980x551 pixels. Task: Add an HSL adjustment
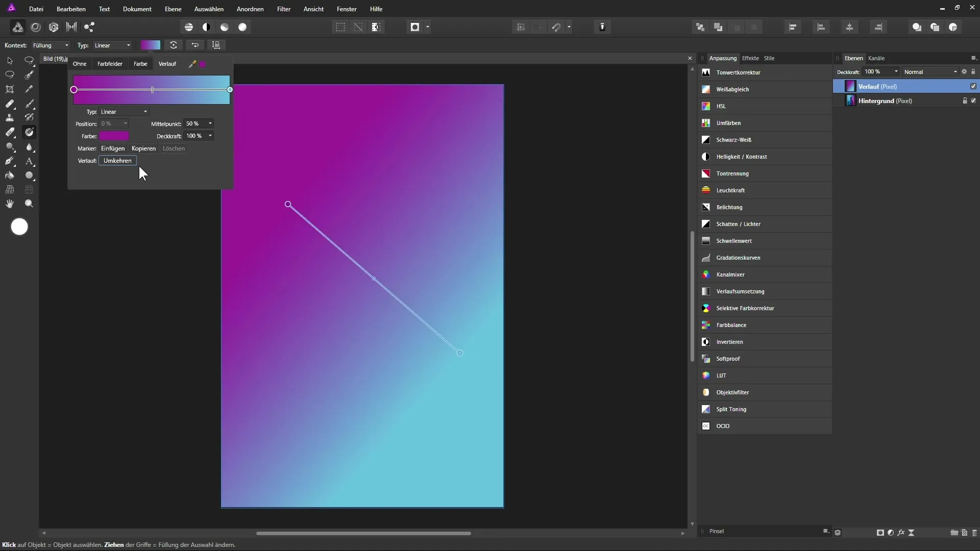point(765,106)
